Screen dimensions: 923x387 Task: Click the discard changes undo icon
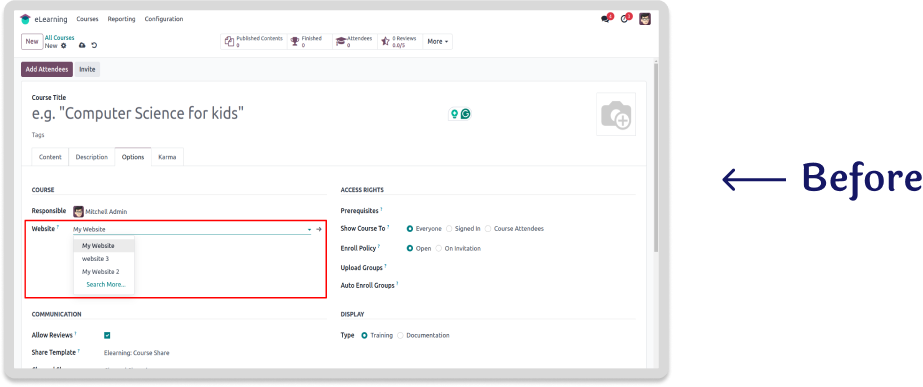pos(94,45)
